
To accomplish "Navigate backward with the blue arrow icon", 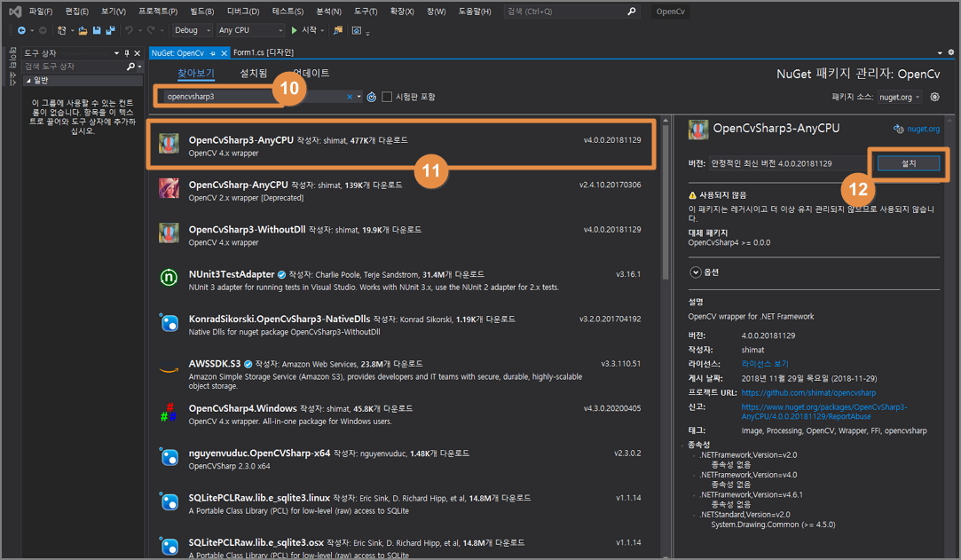I will coord(21,30).
